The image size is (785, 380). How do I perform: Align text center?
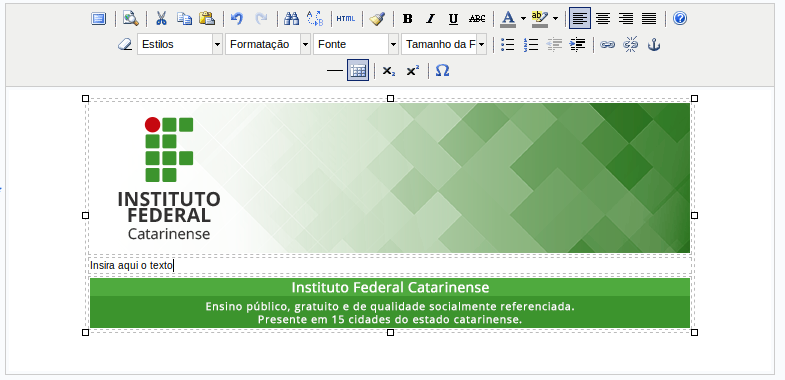coord(603,19)
